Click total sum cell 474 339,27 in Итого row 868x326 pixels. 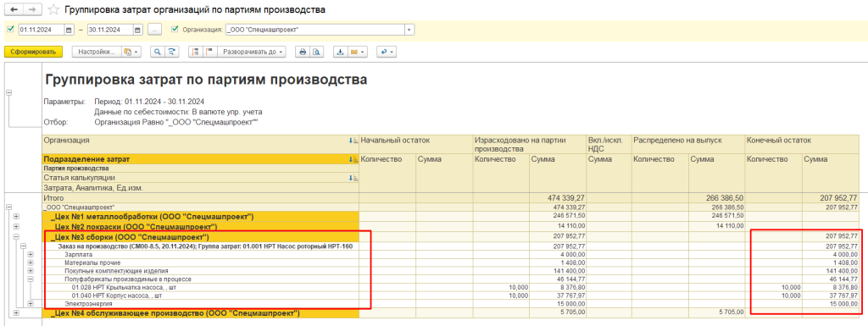point(558,197)
